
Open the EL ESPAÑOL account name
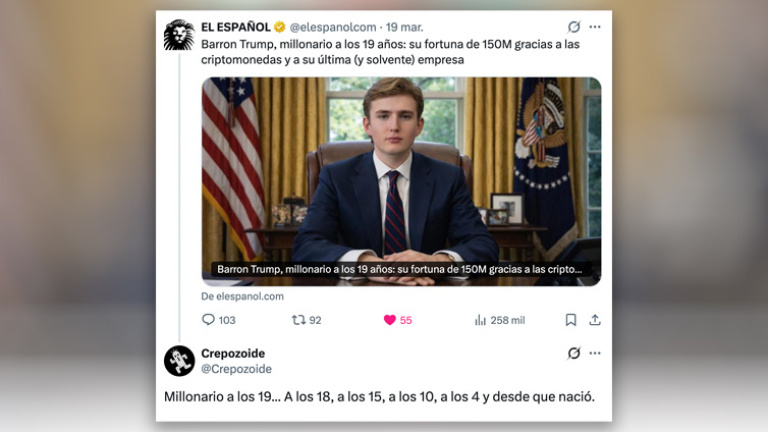pos(236,27)
